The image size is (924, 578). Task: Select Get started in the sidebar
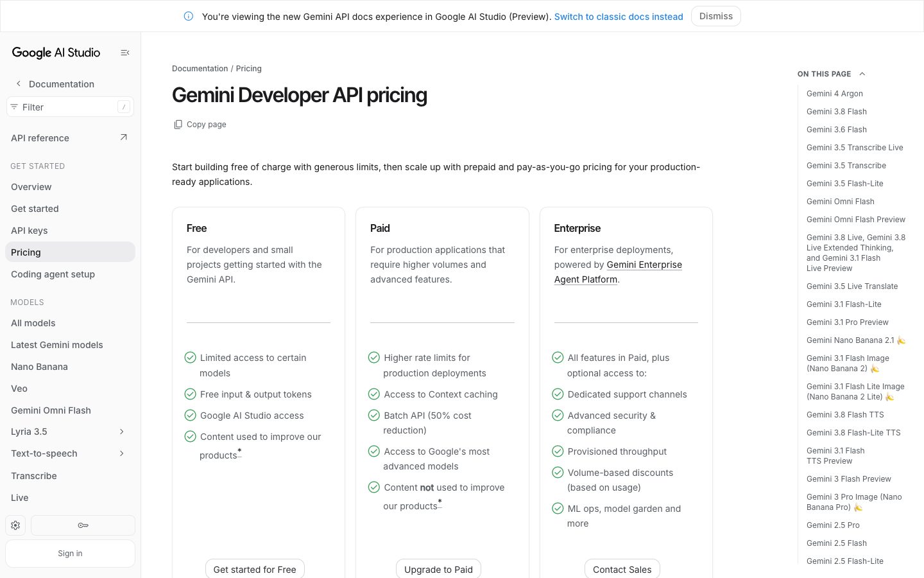tap(70, 209)
